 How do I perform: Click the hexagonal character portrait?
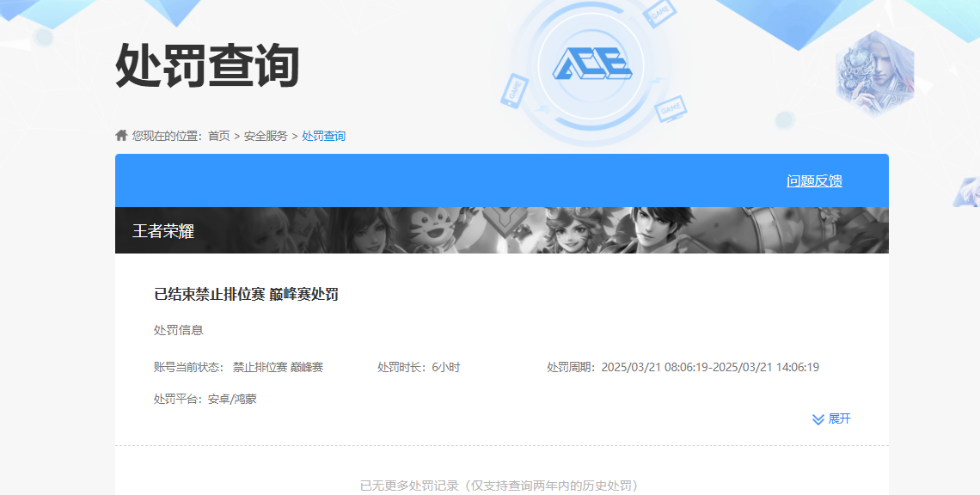click(x=874, y=75)
